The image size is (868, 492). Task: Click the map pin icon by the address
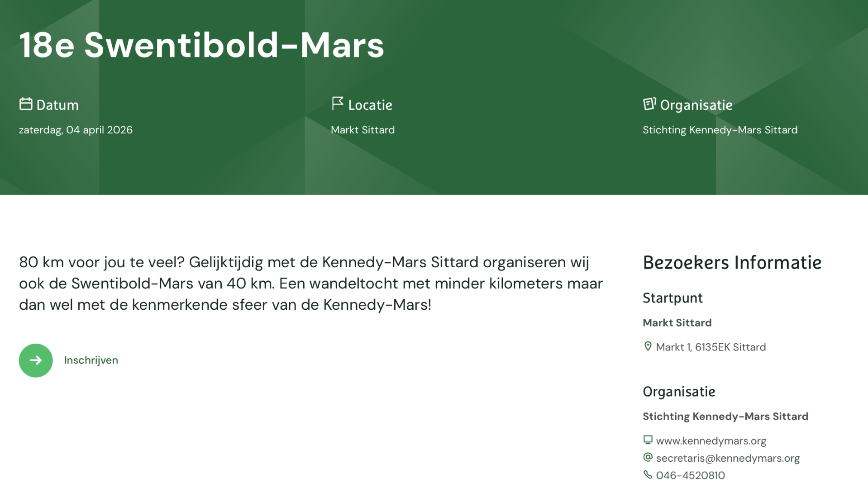point(648,346)
